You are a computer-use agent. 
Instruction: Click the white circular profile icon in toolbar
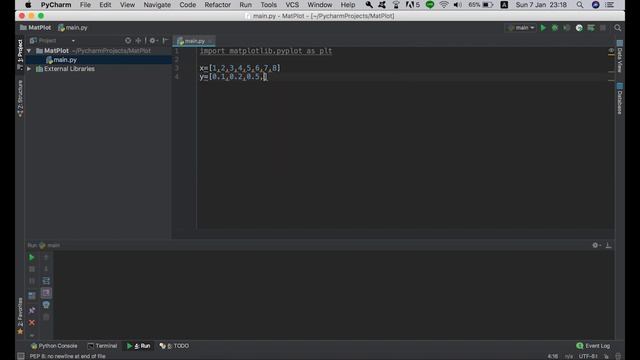tap(579, 28)
